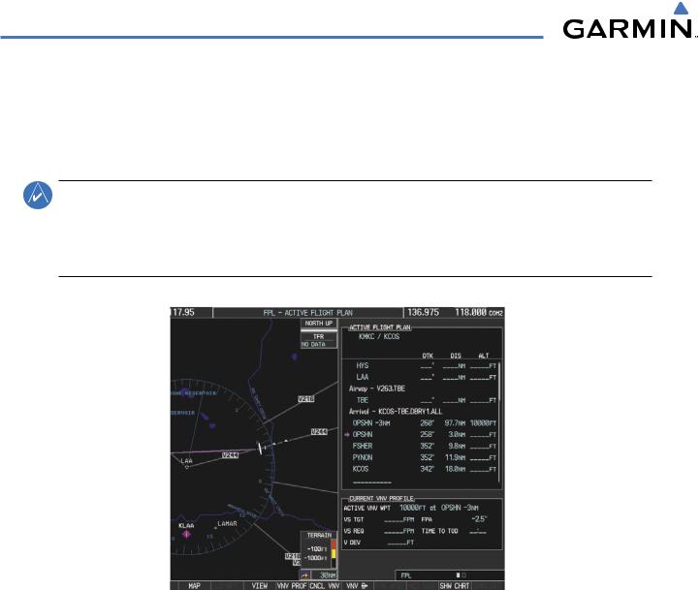Screen dimensions: 700x590
Task: Select the LAA waypoint in flight plan list
Action: [422, 377]
